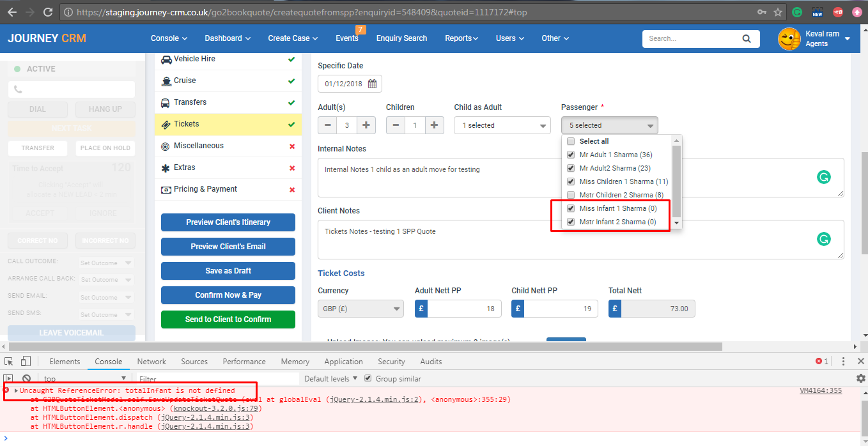Uncheck Miss Children 1 Sharma (11)

pyautogui.click(x=571, y=181)
